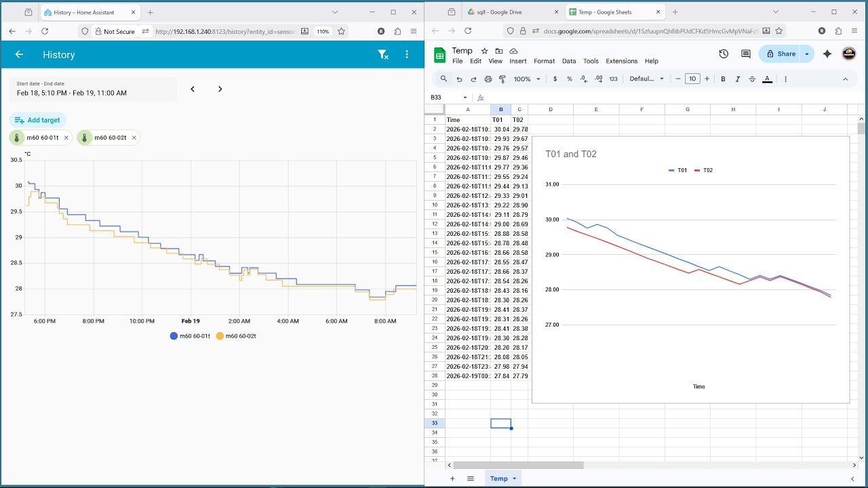This screenshot has width=868, height=488.
Task: Click the Print icon in Sheets toolbar
Action: (x=488, y=79)
